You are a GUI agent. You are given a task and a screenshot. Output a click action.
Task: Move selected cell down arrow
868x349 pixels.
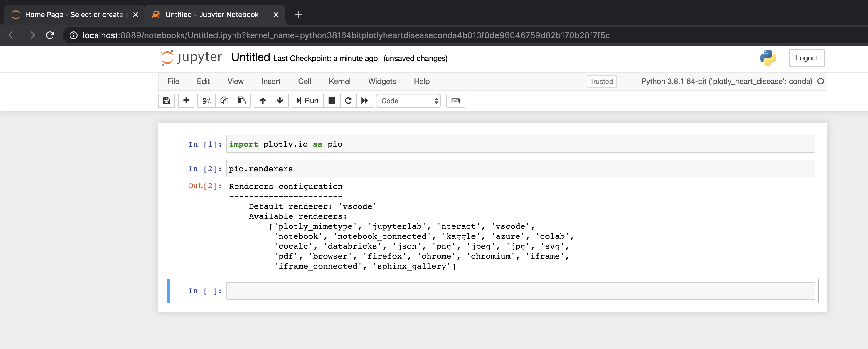[x=280, y=101]
